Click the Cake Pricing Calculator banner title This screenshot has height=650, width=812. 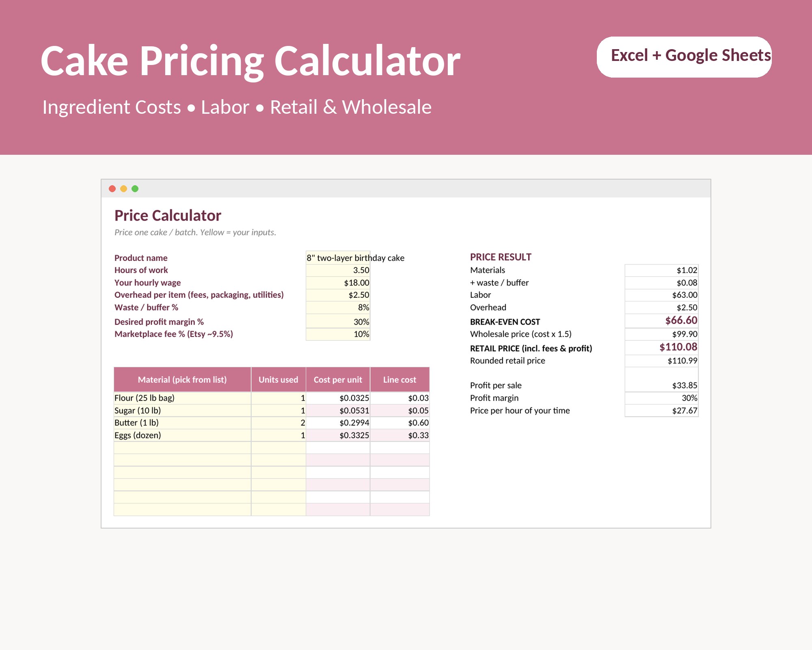(251, 61)
